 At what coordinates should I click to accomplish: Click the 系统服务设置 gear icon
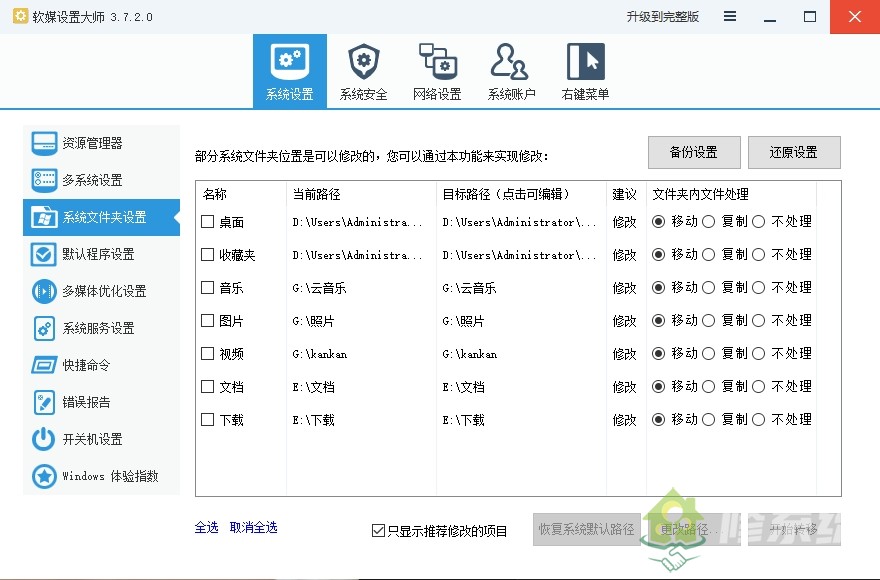(44, 328)
